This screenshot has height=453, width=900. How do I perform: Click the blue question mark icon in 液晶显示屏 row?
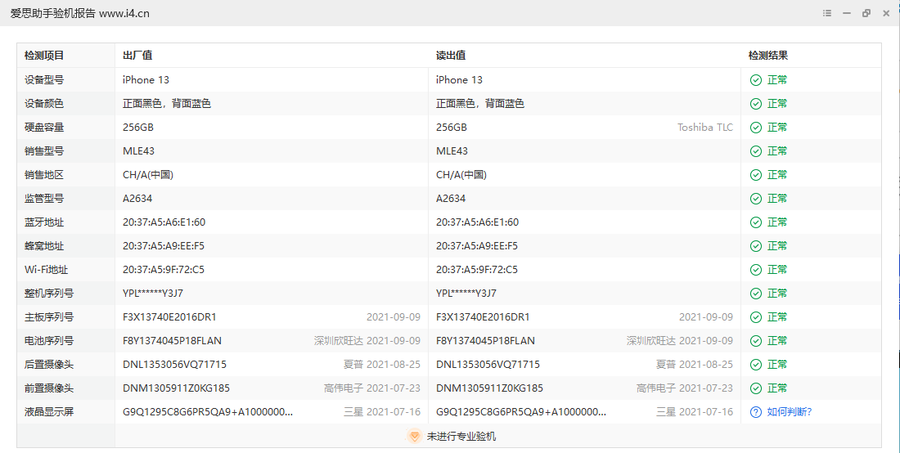pos(755,412)
